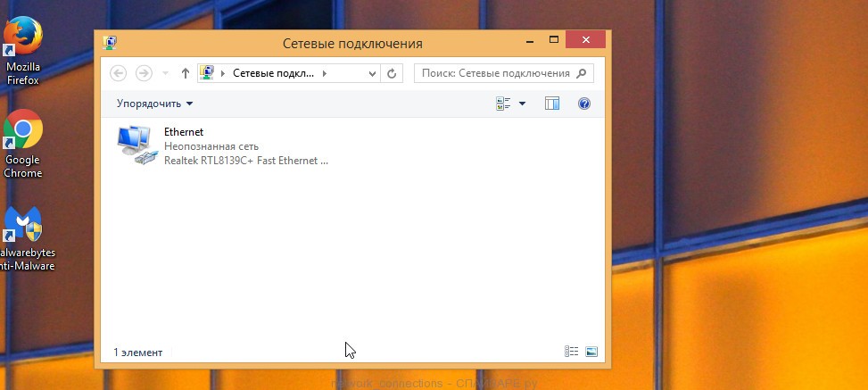Open the view options dropdown arrow
This screenshot has width=868, height=390.
click(522, 104)
